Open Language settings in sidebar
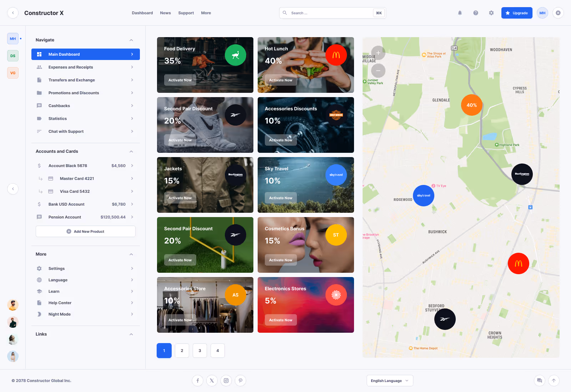The width and height of the screenshot is (571, 392). point(86,280)
